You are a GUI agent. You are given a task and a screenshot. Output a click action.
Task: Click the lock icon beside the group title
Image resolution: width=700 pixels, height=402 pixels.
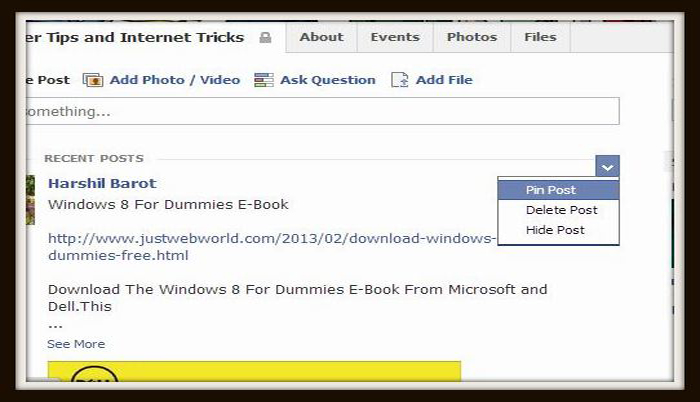265,38
